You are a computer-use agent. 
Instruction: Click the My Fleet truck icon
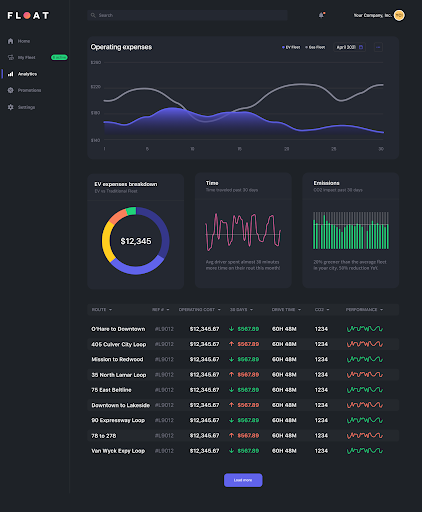tap(11, 57)
